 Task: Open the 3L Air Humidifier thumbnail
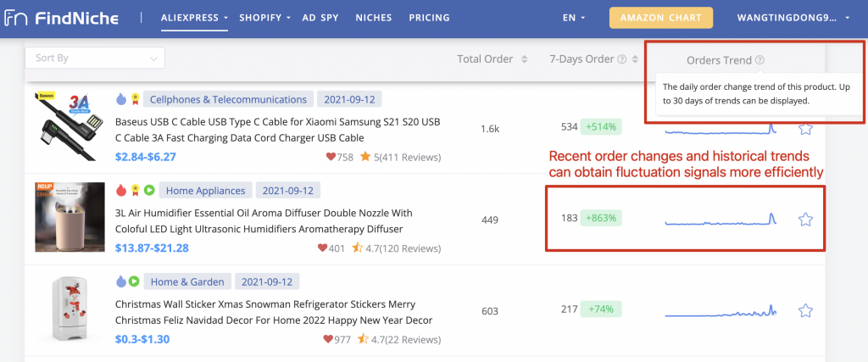coord(70,217)
